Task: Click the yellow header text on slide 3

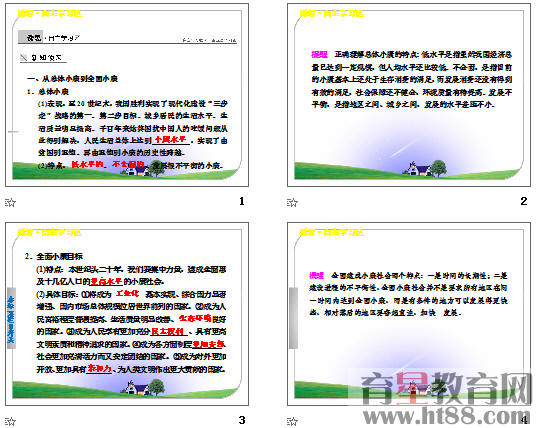Action: pyautogui.click(x=50, y=232)
